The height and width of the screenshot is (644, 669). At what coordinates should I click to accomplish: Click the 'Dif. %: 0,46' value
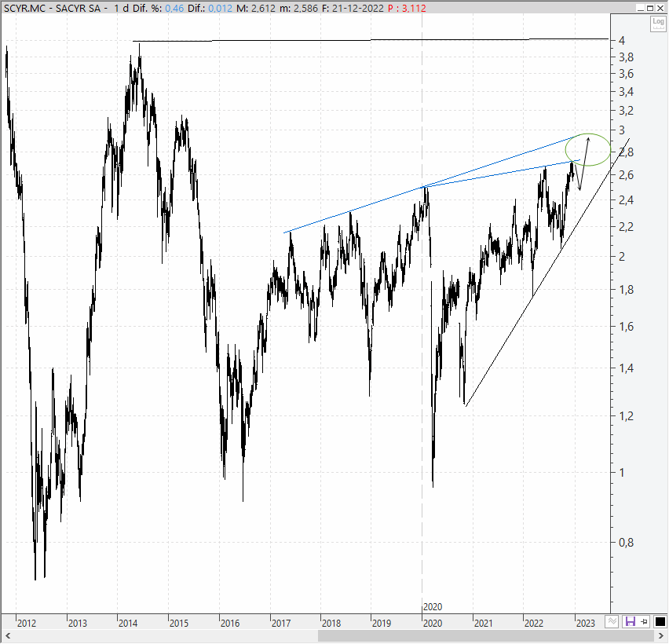click(158, 8)
